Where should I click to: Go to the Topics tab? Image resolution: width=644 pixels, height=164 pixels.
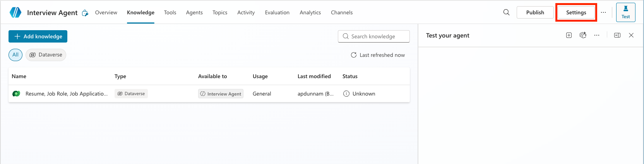tap(220, 12)
